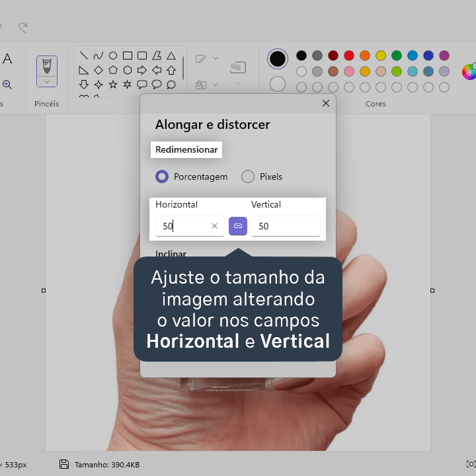Viewport: 476px width, 476px height.
Task: Choose the orange palette color
Action: click(x=365, y=56)
